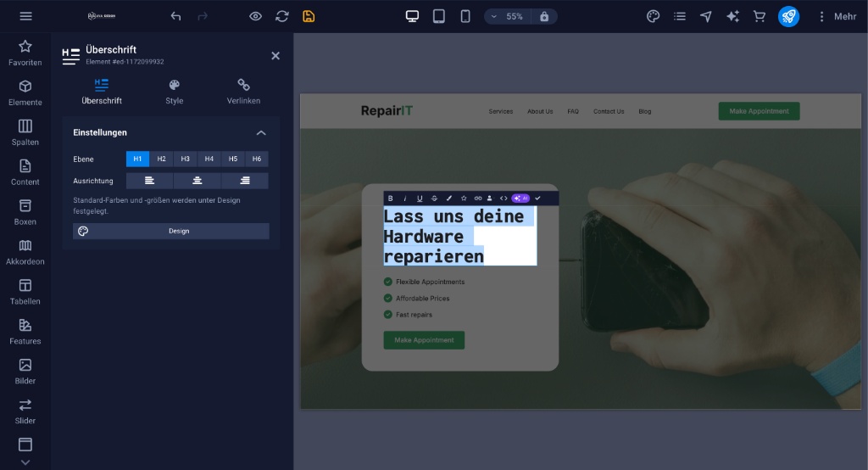Open Boxen in the sidebar
868x470 pixels.
tap(25, 212)
